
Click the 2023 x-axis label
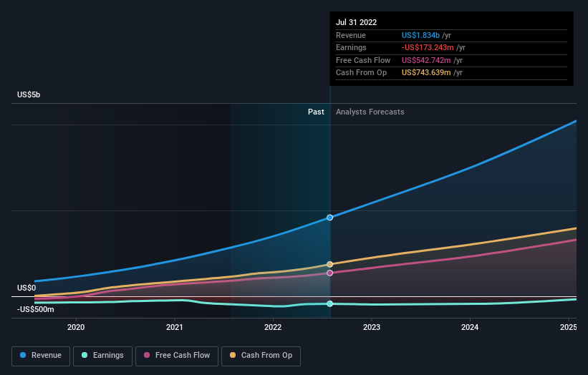[372, 327]
